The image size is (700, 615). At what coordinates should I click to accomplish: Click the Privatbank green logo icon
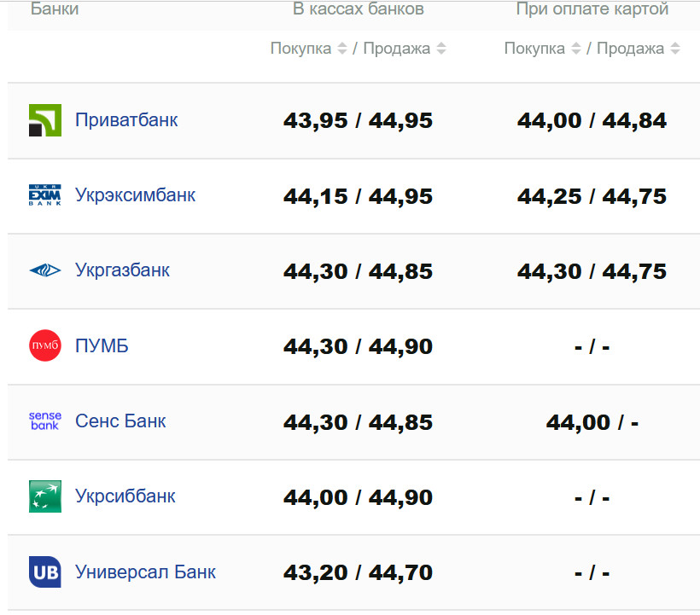click(45, 120)
